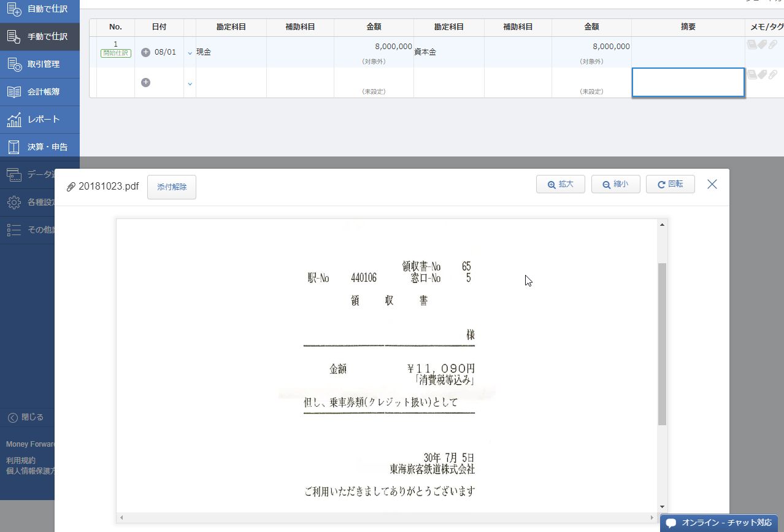Viewport: 784px width, 532px height.
Task: Click the paperclip icon next to 20181023.pdf
Action: coord(71,187)
